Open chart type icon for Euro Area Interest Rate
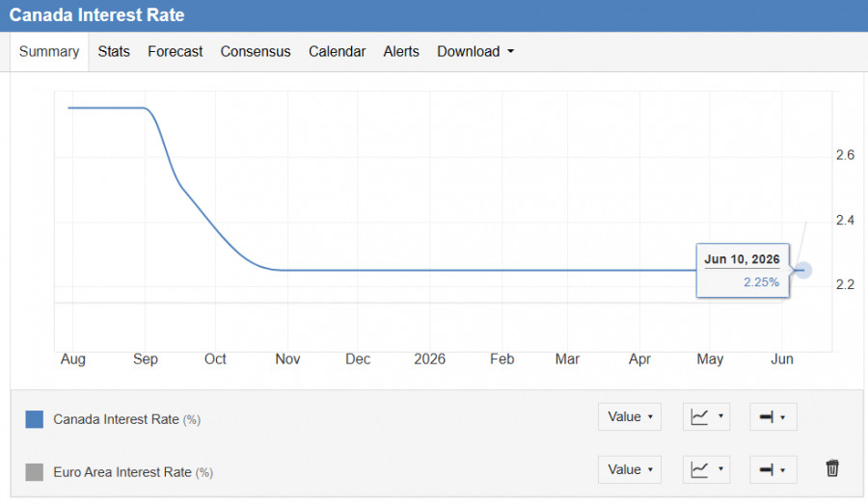 pyautogui.click(x=706, y=469)
